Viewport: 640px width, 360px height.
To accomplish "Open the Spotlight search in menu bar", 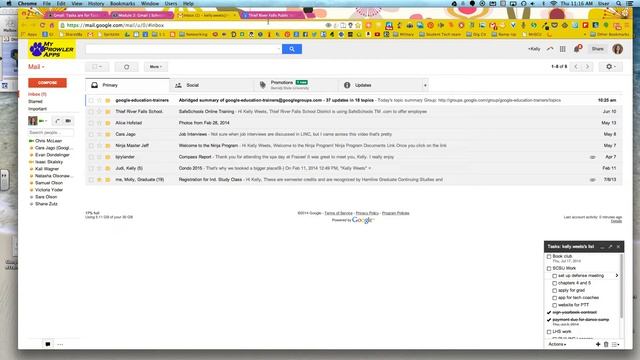I will tap(619, 3).
